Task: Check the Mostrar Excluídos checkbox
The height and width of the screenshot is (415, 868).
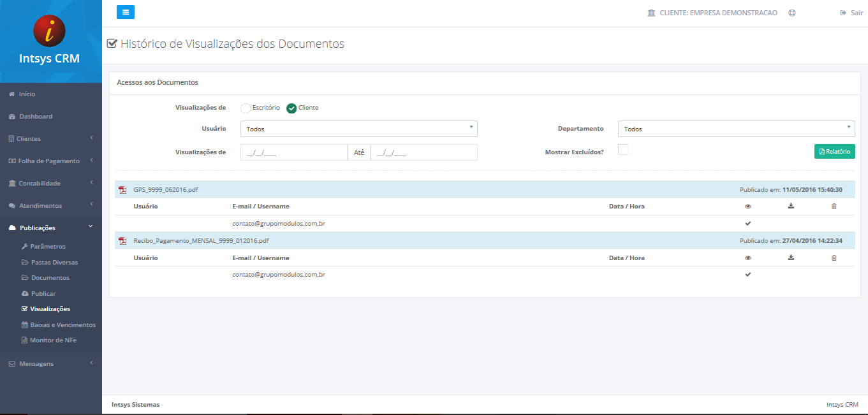Action: [623, 150]
